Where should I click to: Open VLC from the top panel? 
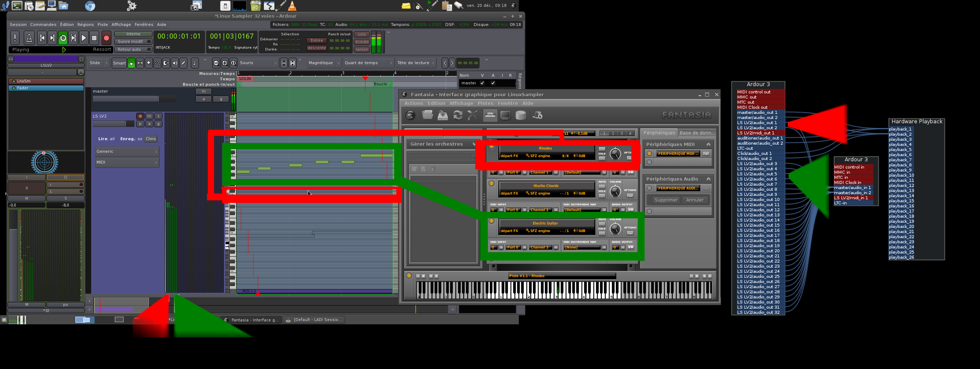coord(292,5)
